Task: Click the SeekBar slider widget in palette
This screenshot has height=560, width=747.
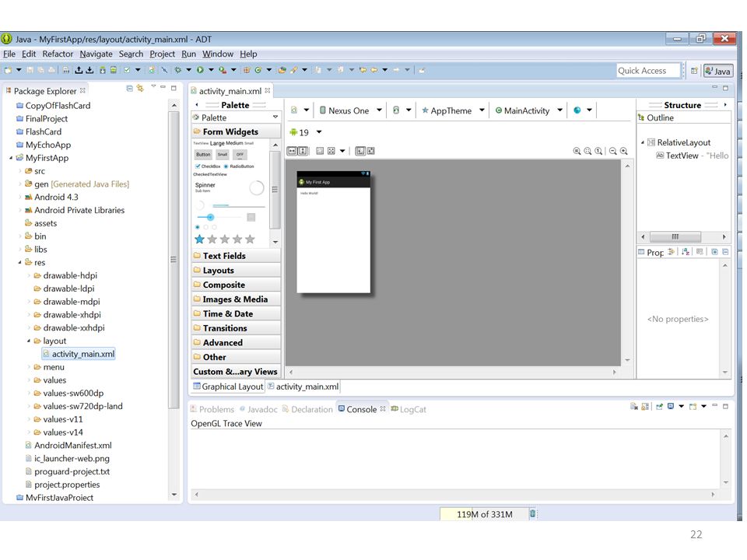Action: (x=219, y=217)
